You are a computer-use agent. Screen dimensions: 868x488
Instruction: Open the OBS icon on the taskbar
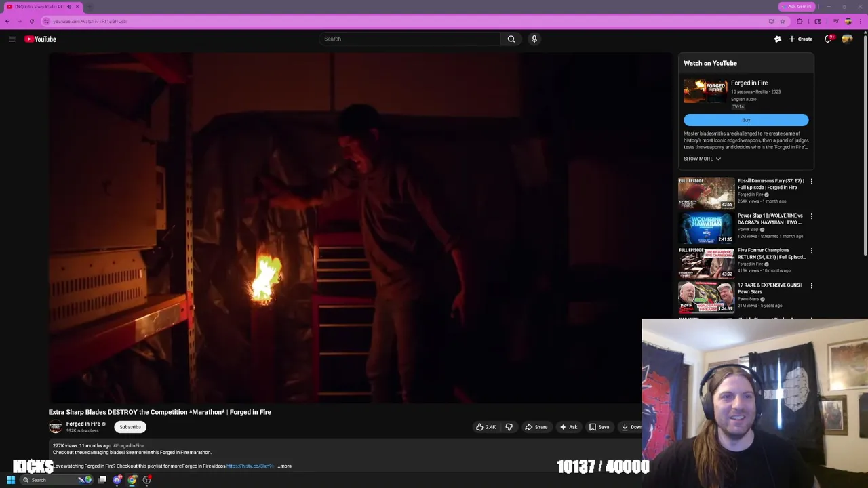pyautogui.click(x=147, y=480)
